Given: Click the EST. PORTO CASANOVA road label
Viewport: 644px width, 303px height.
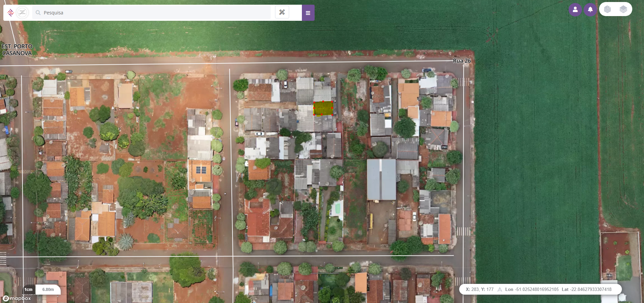Looking at the screenshot, I should (17, 50).
